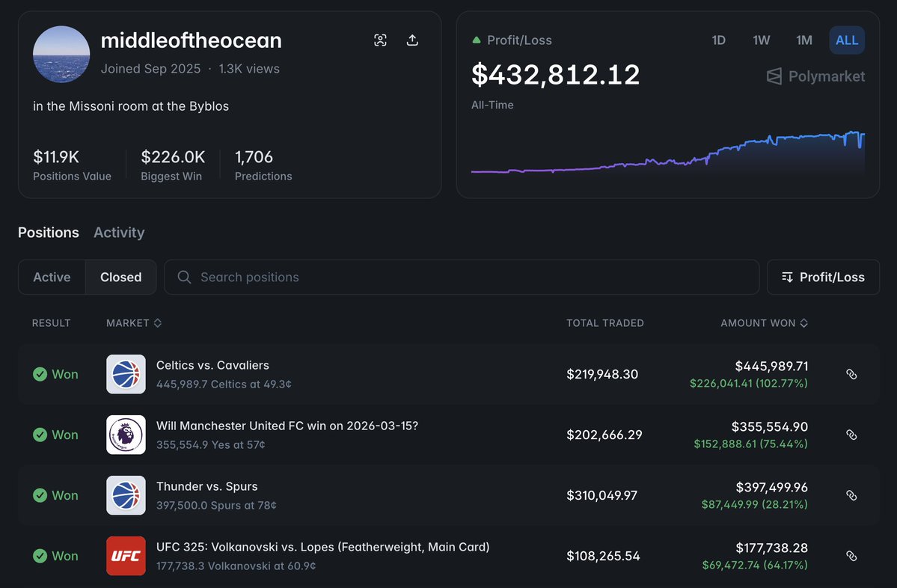Click the Celtics vs. Cavaliers basketball icon

tap(126, 374)
